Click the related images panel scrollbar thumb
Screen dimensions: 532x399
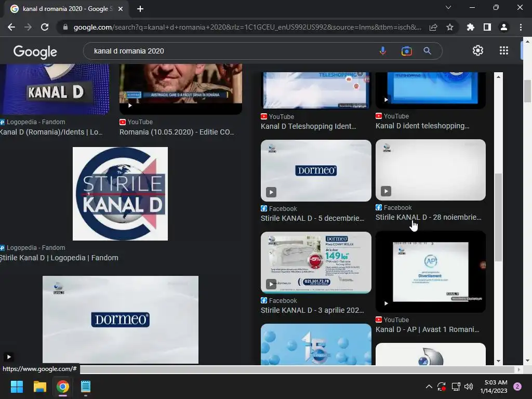498,217
